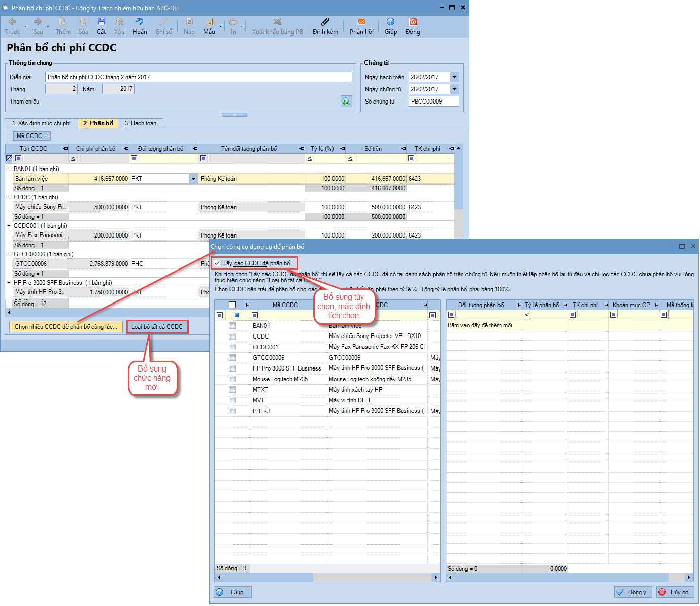The width and height of the screenshot is (700, 606).
Task: Click the Diễn giải text field
Action: (x=198, y=77)
